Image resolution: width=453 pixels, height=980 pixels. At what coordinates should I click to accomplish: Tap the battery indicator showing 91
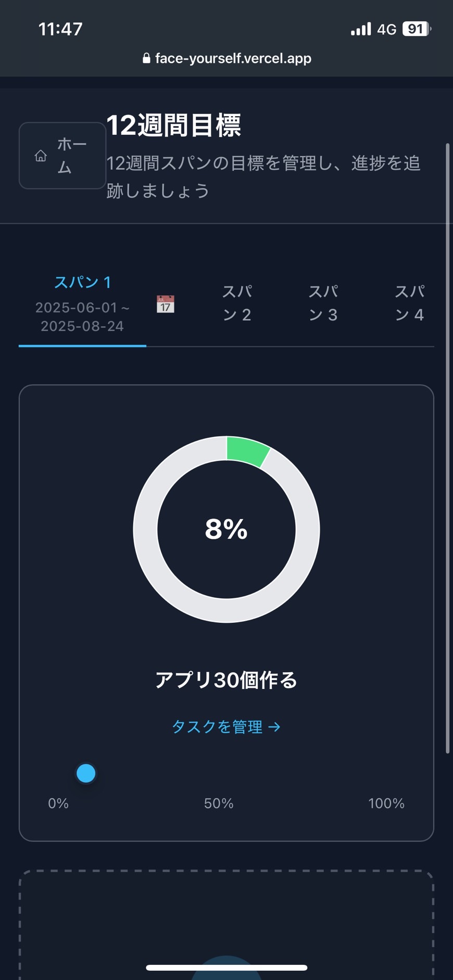click(416, 29)
